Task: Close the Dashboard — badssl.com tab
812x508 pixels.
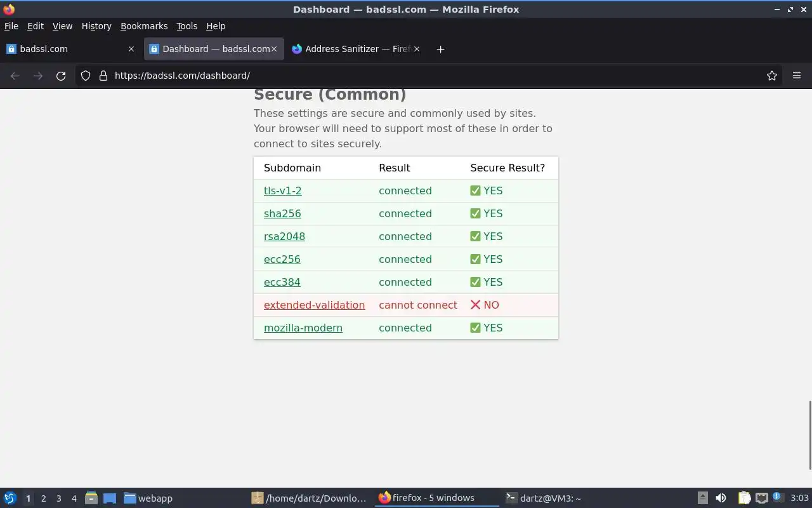Action: 275,49
